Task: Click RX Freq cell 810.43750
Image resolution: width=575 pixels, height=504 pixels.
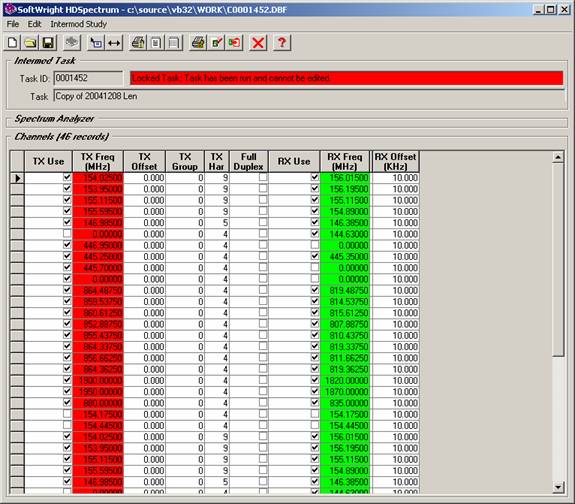Action: click(x=345, y=336)
